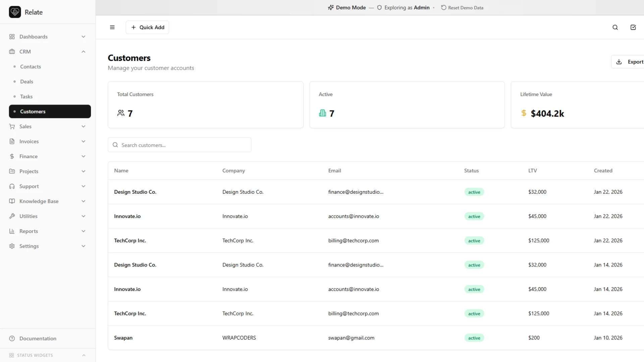
Task: Open Deals in the CRM menu
Action: point(50,81)
